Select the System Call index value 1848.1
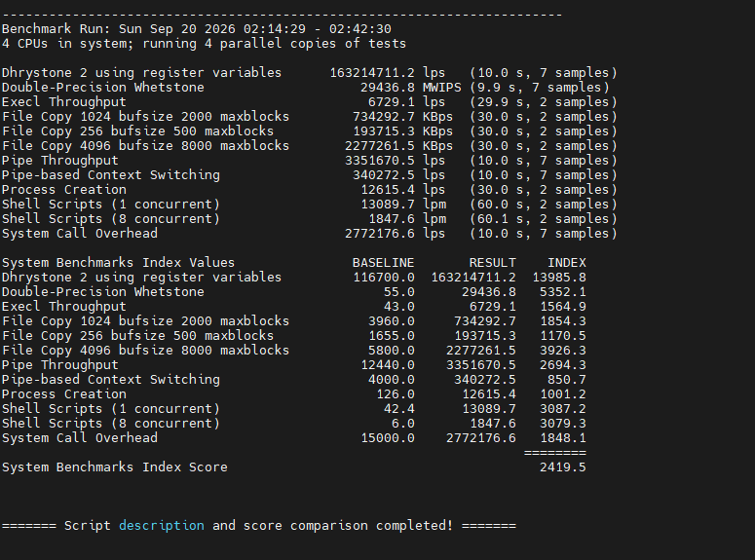755x560 pixels. coord(563,437)
